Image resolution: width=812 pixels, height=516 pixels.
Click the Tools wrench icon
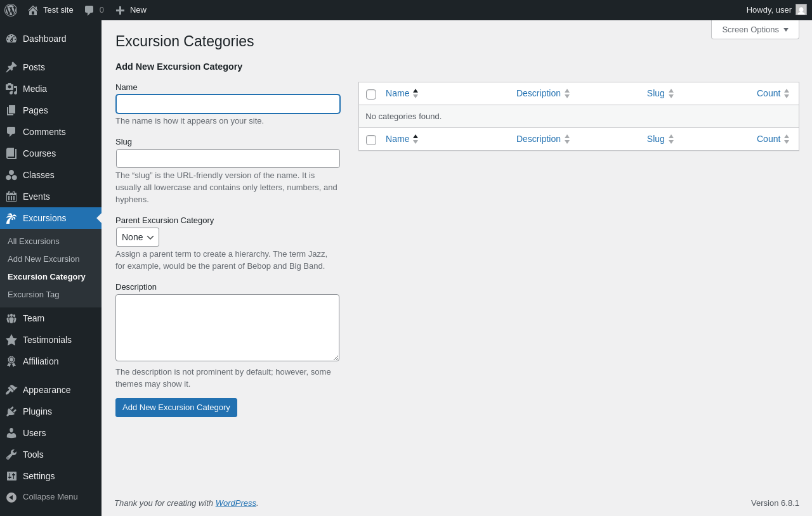point(11,455)
